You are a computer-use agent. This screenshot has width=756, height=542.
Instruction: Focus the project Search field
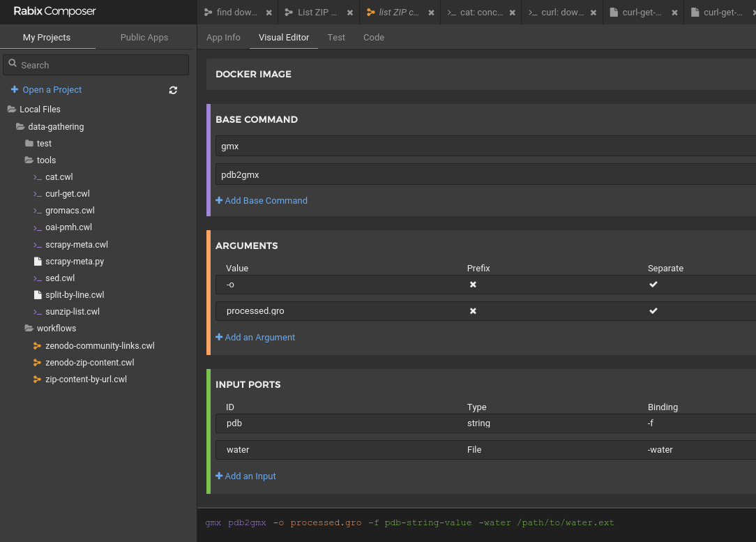[x=96, y=65]
